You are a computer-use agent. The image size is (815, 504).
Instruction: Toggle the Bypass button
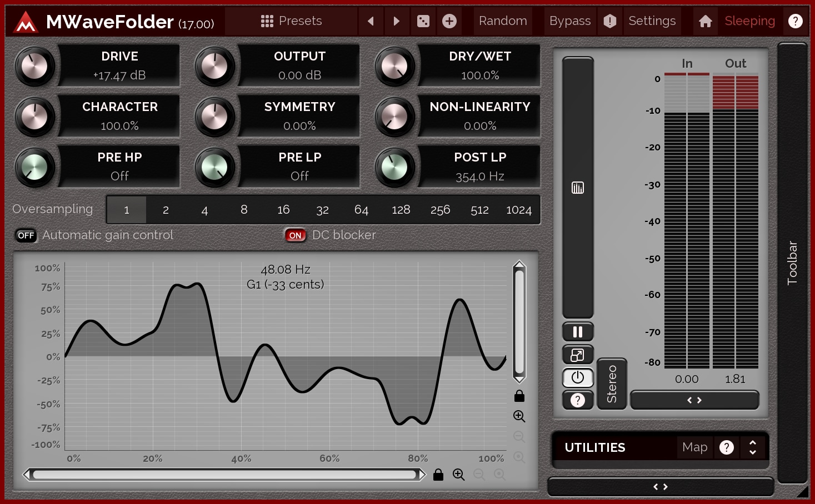point(569,21)
